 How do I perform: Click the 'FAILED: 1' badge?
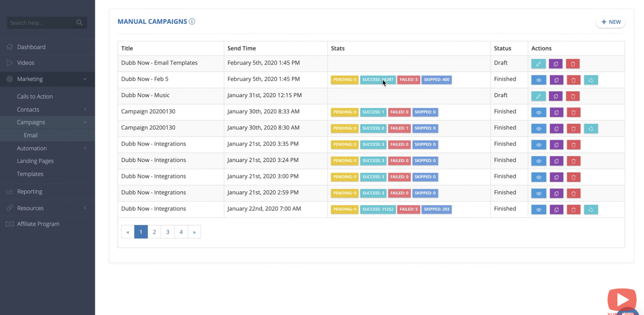[x=399, y=128]
